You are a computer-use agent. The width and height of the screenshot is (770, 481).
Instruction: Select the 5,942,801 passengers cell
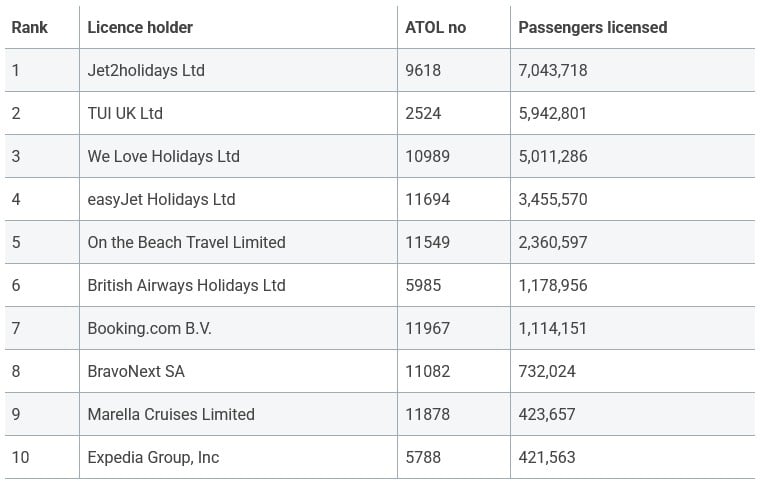(553, 113)
